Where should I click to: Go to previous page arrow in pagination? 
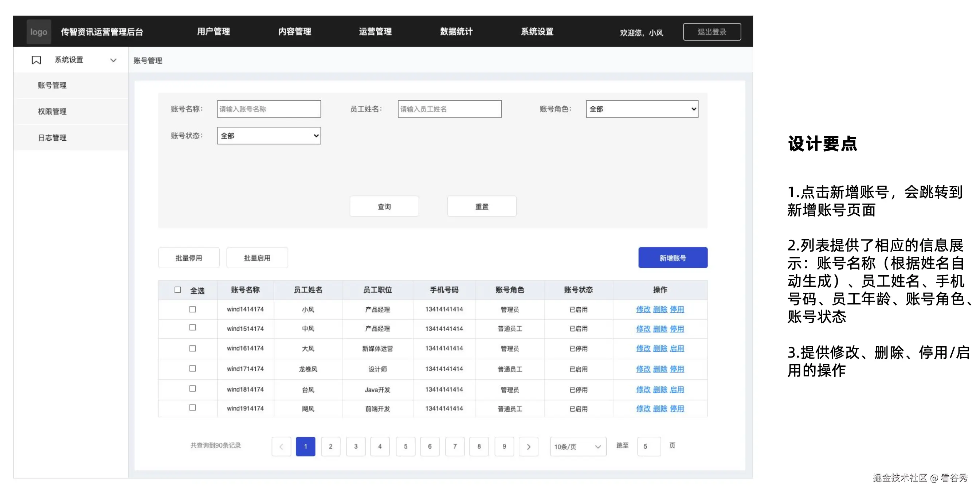pos(281,447)
